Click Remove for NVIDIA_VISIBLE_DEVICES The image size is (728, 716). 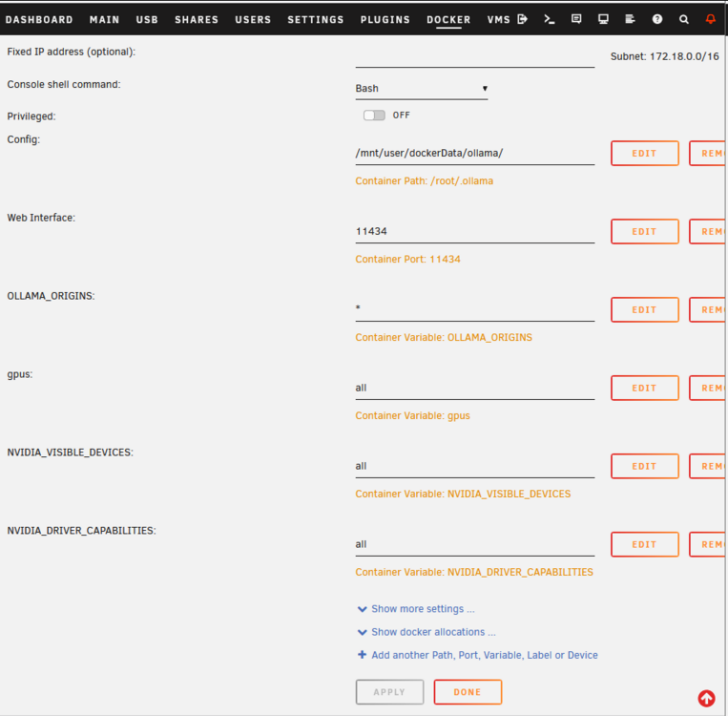coord(709,466)
